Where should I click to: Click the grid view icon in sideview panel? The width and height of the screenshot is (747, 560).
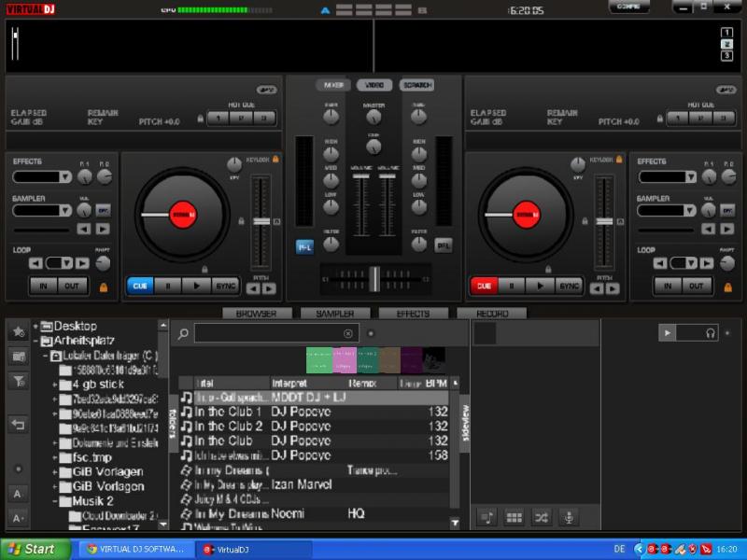514,516
